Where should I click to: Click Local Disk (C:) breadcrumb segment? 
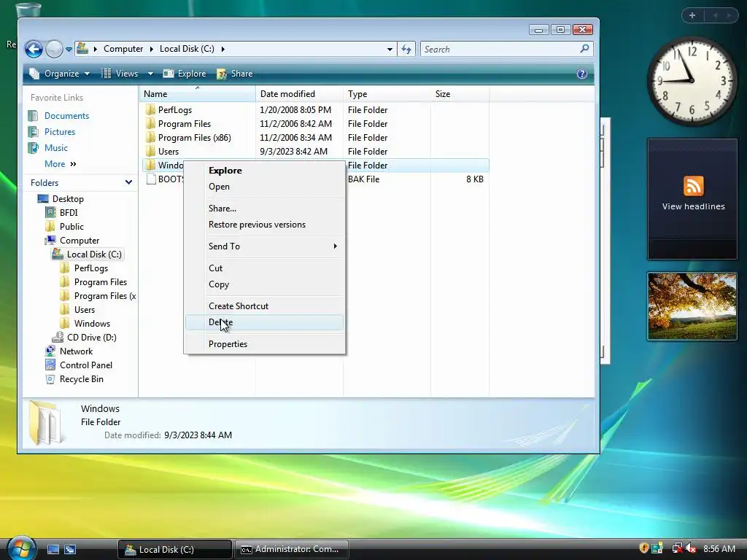(x=187, y=49)
